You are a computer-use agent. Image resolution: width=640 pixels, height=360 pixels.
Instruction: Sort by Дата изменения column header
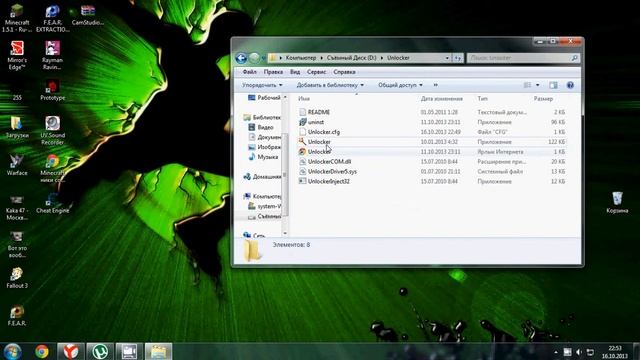[x=442, y=99]
